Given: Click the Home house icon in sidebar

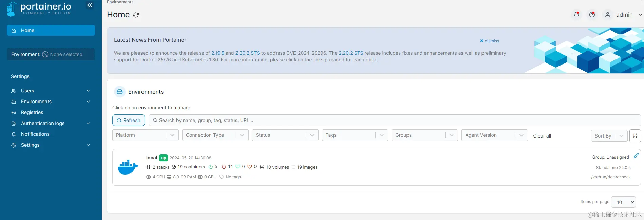Looking at the screenshot, I should [x=14, y=31].
